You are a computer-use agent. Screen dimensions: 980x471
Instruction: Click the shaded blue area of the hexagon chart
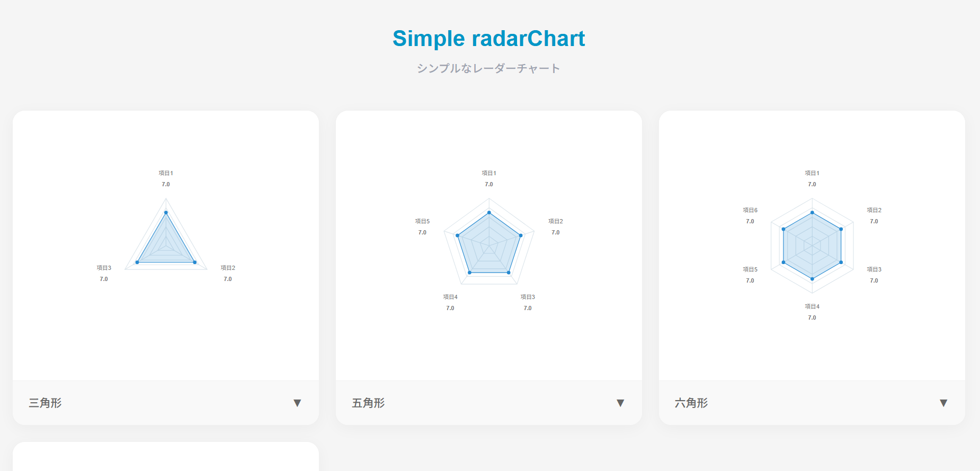pos(812,244)
